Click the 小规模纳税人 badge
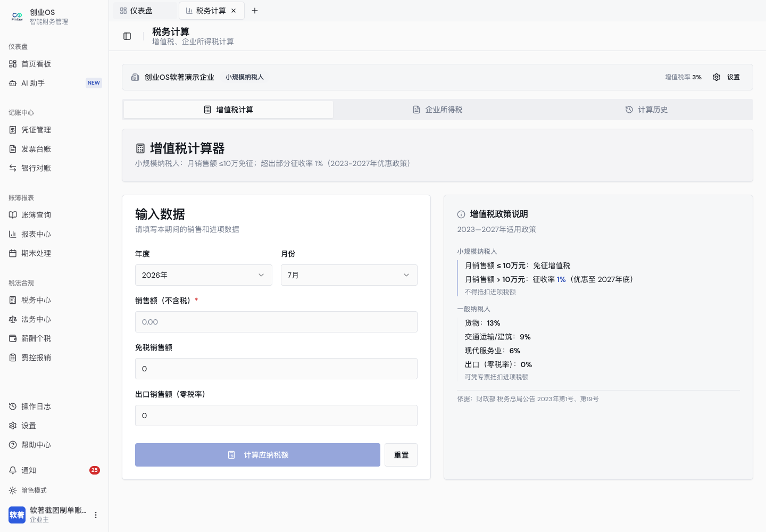The height and width of the screenshot is (532, 766). (x=245, y=77)
